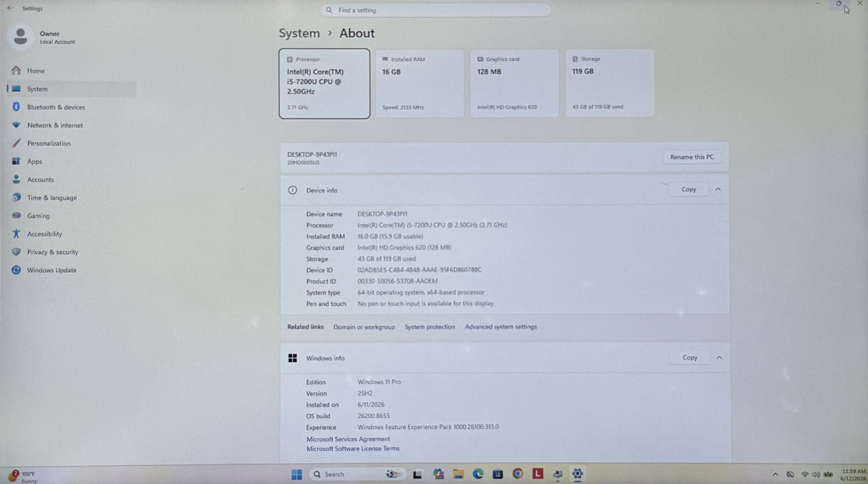Select the Storage spec card
This screenshot has height=484, width=868.
coord(610,83)
